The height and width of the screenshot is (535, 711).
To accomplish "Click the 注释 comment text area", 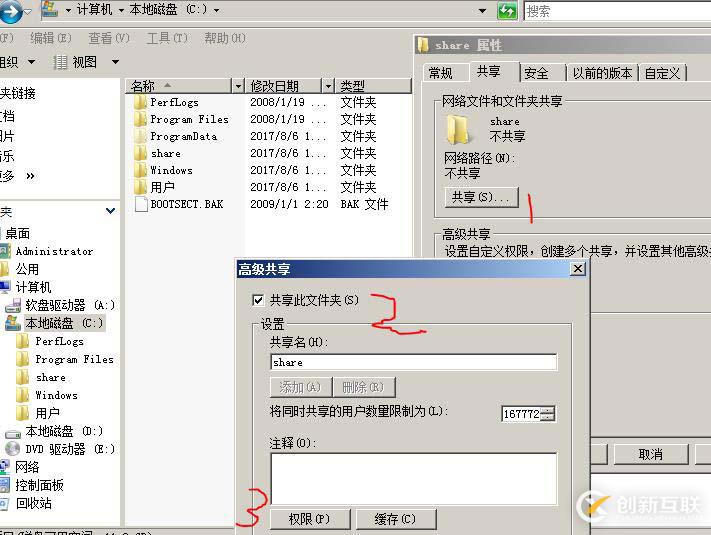I will [413, 479].
